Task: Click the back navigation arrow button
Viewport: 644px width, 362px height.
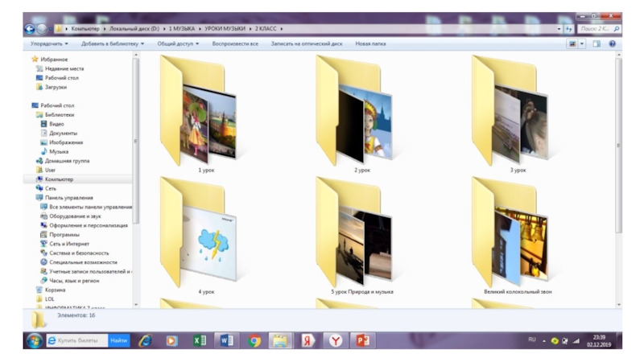Action: (30, 29)
